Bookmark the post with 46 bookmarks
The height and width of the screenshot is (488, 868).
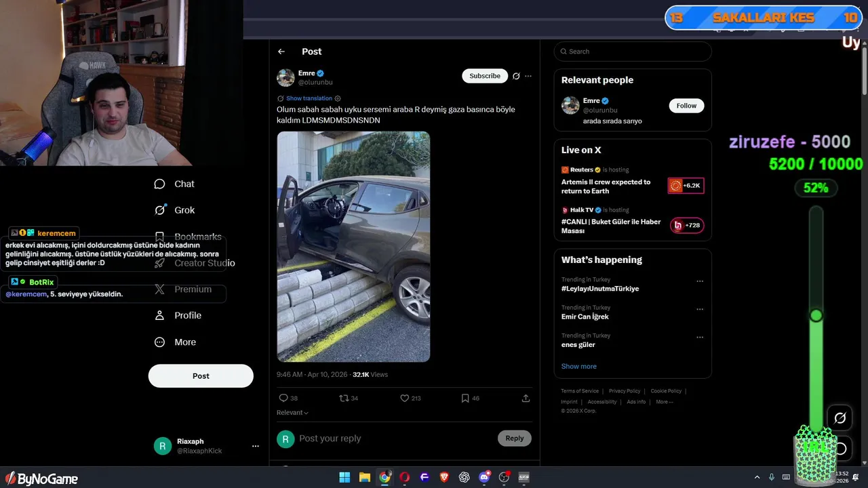tap(465, 398)
